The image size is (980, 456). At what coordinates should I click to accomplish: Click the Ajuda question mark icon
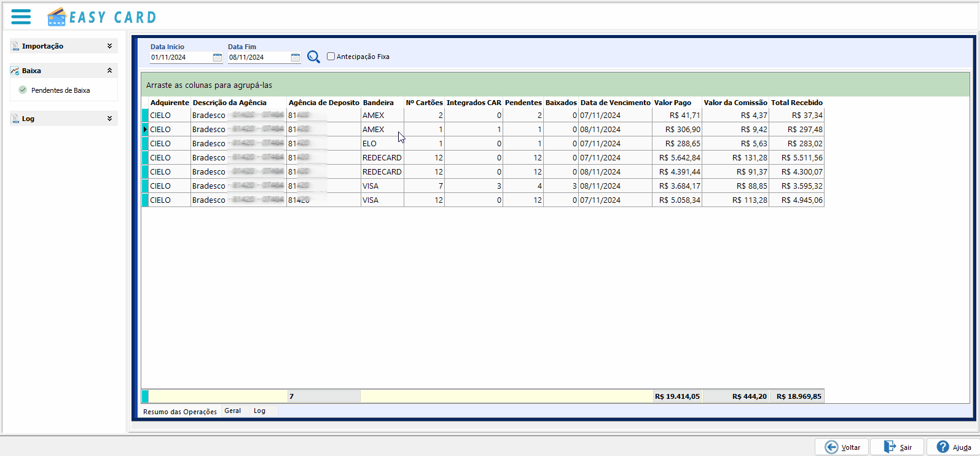click(x=943, y=447)
